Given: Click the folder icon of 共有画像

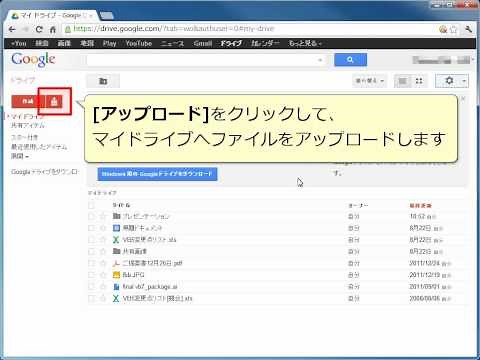Looking at the screenshot, I should coord(116,251).
